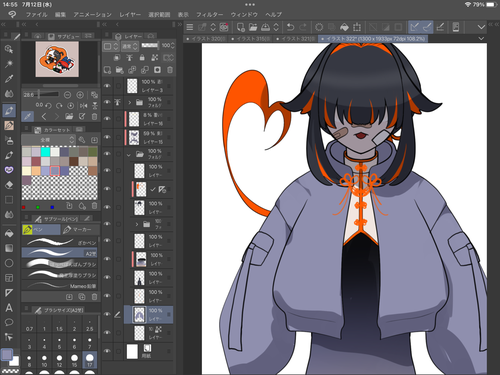Open the blending mode 通常 dropdown
This screenshot has height=375, width=500.
(x=129, y=46)
